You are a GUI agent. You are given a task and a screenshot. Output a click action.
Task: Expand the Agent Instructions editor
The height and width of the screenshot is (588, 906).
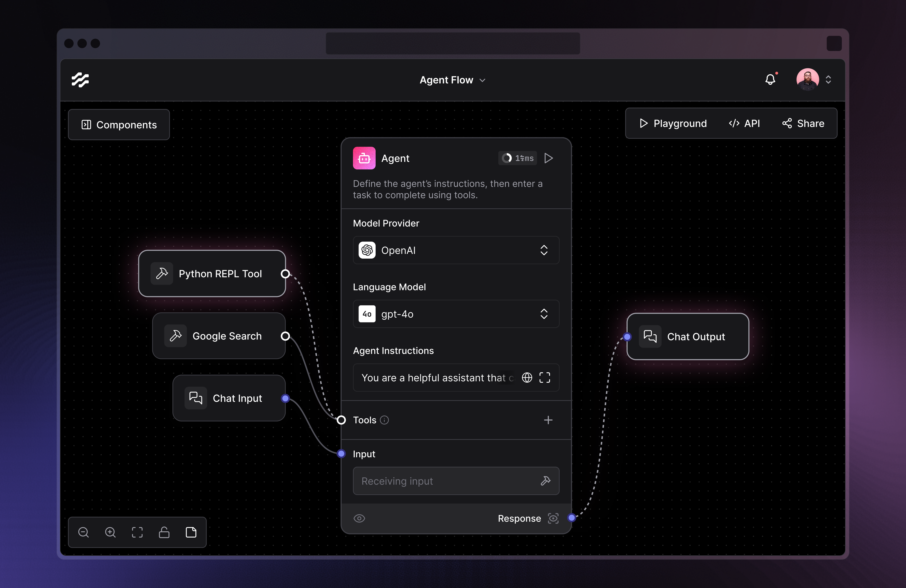(x=545, y=378)
